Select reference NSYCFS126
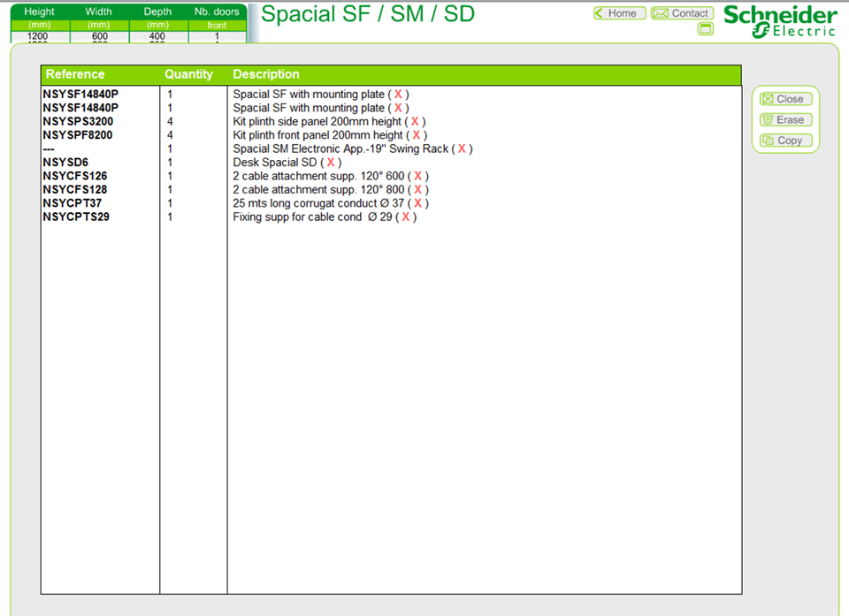 [74, 176]
